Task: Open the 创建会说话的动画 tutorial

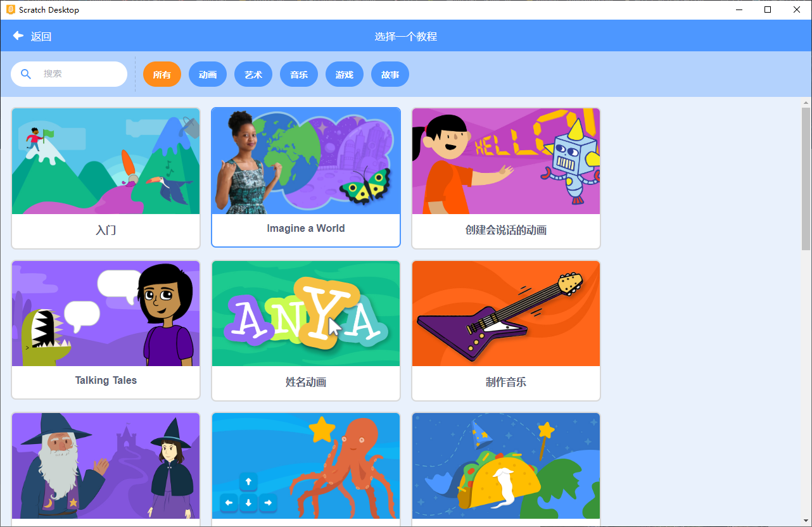Action: (506, 178)
